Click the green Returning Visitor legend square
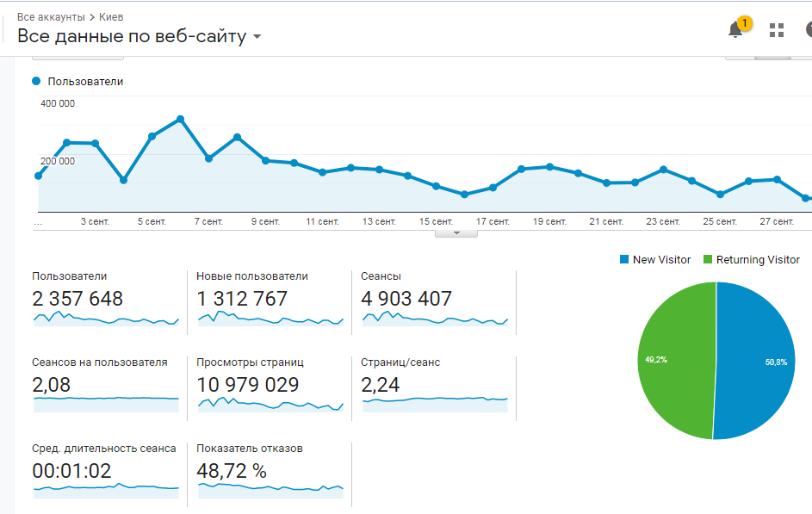812x514 pixels. 708,259
